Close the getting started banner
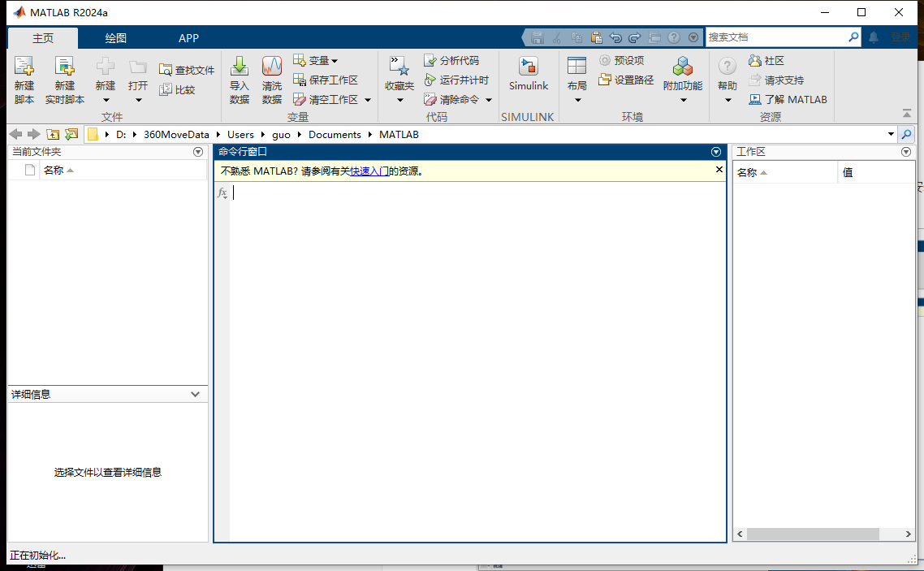924x571 pixels. [719, 170]
